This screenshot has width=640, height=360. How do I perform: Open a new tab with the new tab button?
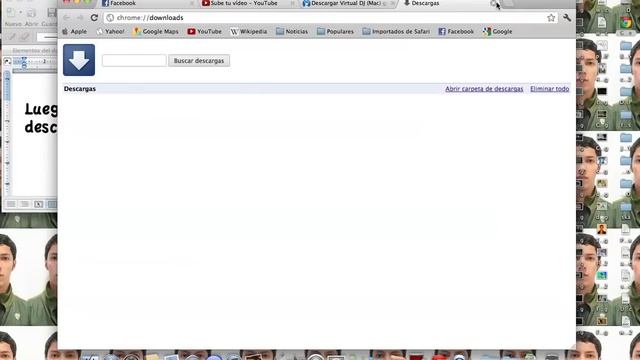pos(509,3)
